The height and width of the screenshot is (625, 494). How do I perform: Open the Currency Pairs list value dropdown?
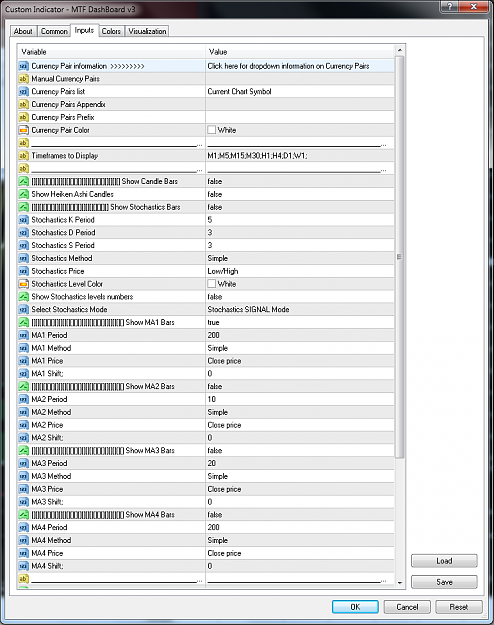click(x=300, y=92)
